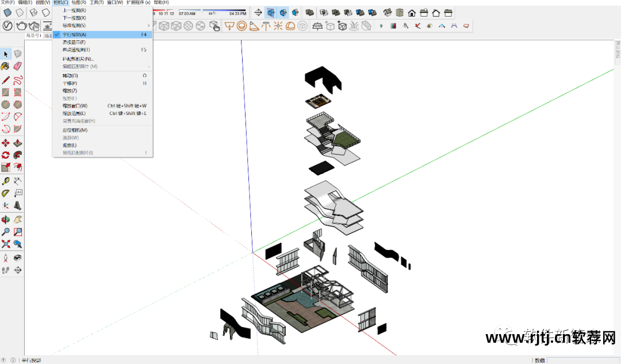Image resolution: width=621 pixels, height=364 pixels.
Task: Select the Freehand squiggle tool
Action: pos(17,81)
